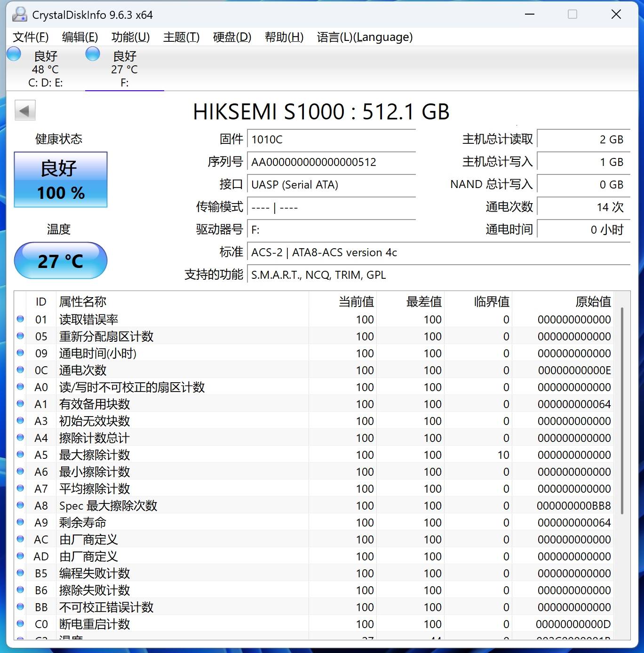Switch to the 良好 27 °C disk tab
The height and width of the screenshot is (653, 644).
point(125,69)
